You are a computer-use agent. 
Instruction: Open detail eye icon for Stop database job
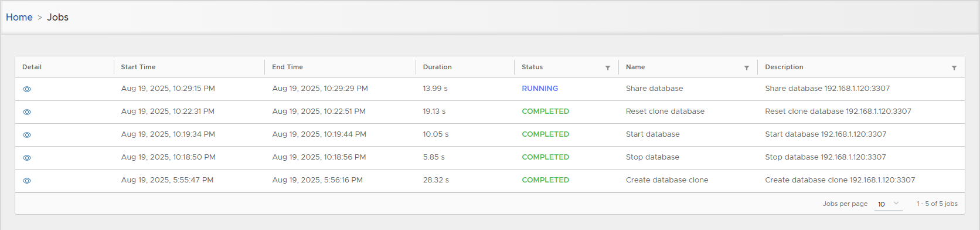click(x=27, y=158)
